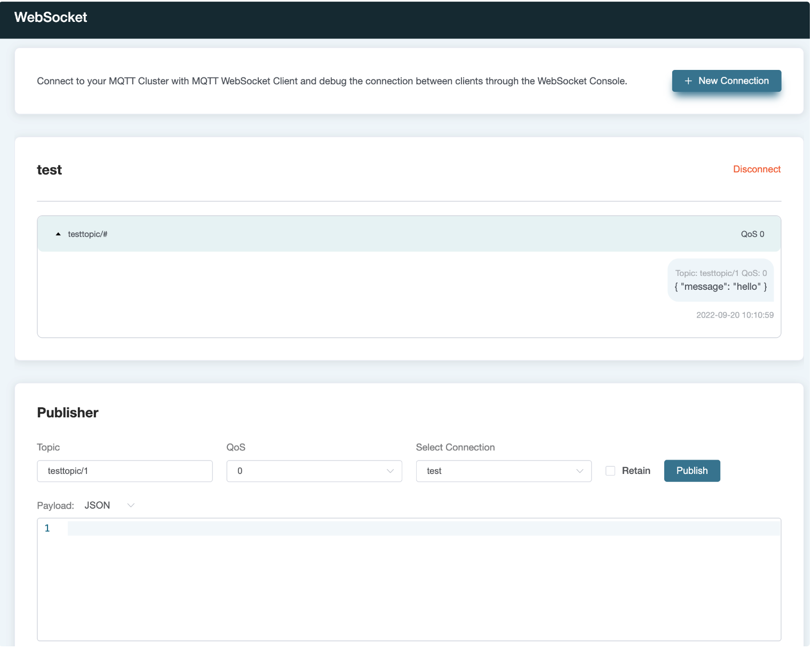
Task: Disconnect the test connection
Action: coord(757,169)
